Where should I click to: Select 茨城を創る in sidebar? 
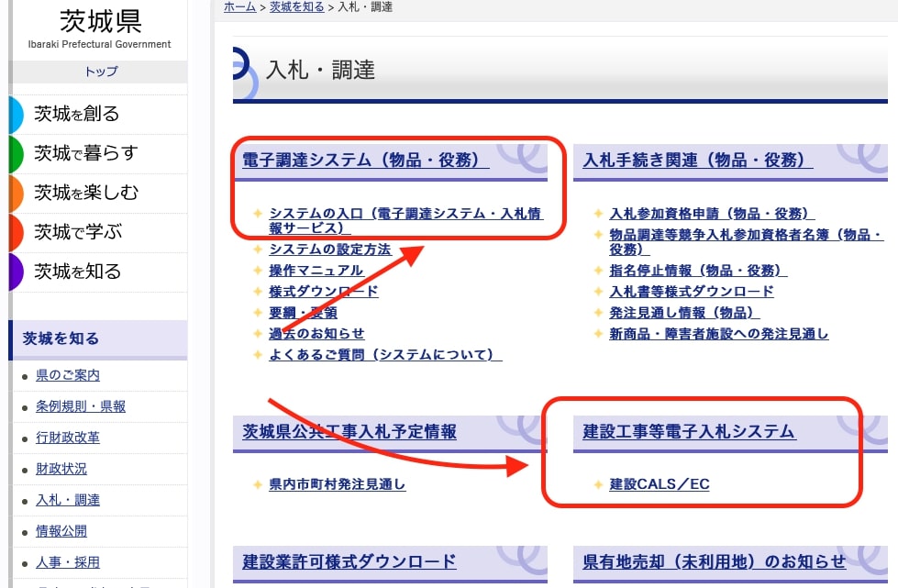point(77,114)
